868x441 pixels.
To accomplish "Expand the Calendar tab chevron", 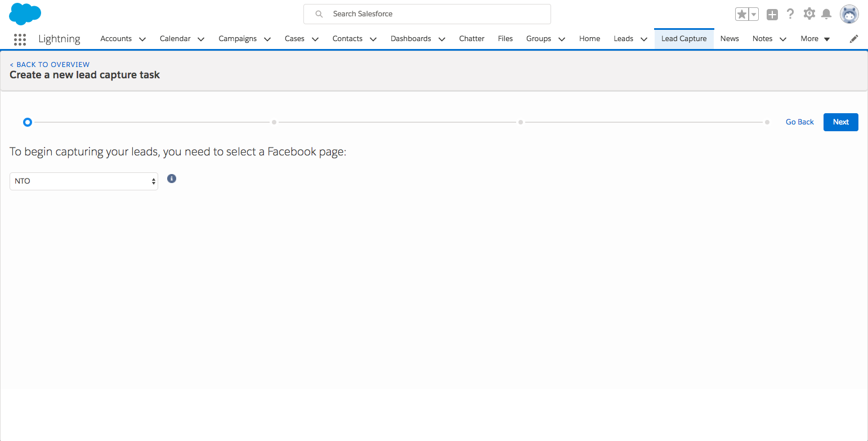I will coord(201,39).
